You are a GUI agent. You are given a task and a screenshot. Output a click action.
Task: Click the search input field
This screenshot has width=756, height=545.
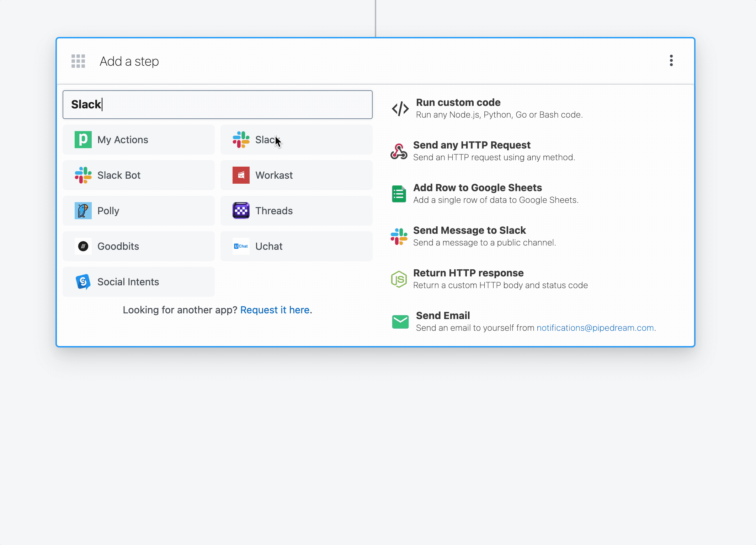tap(217, 104)
